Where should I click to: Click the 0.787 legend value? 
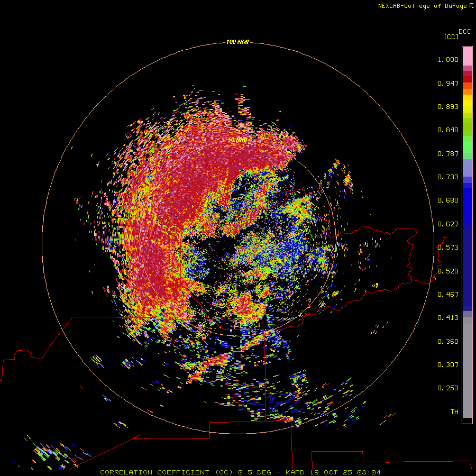(448, 153)
